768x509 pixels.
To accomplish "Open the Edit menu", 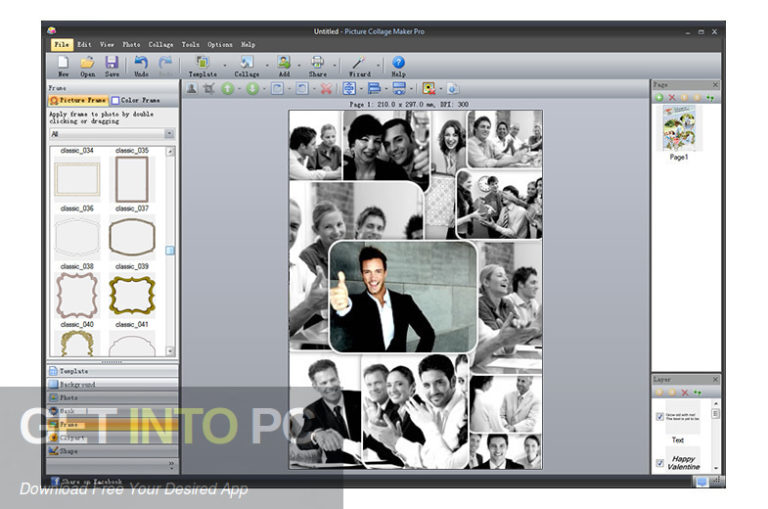I will 84,45.
